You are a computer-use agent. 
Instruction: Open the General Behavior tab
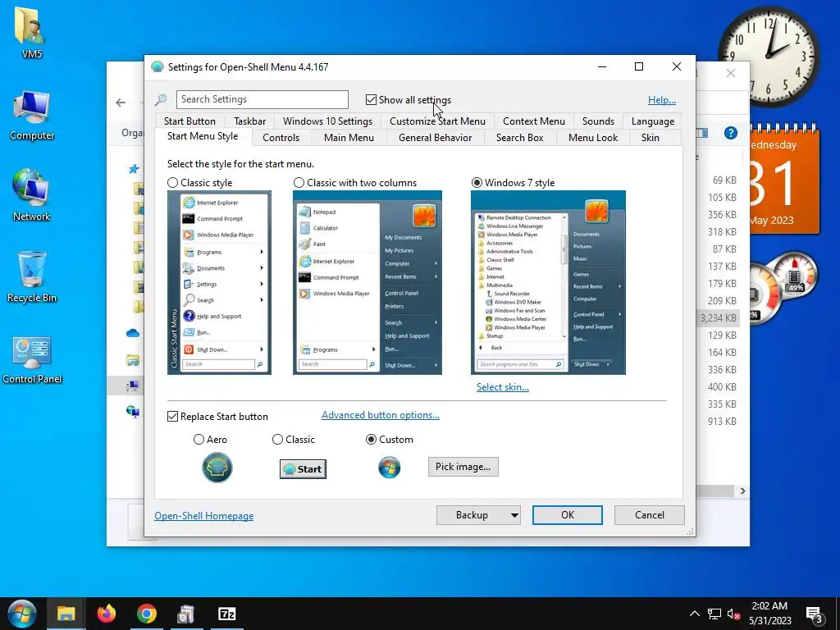pyautogui.click(x=435, y=138)
